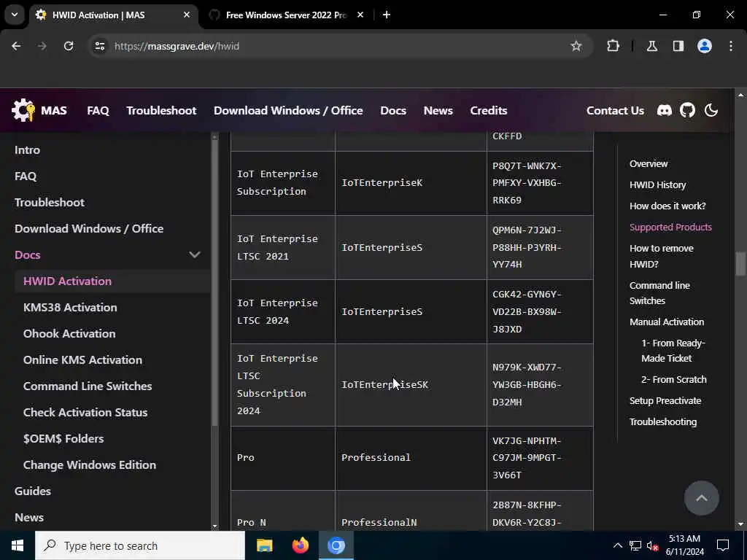
Task: Bookmark this page with the star icon
Action: pos(576,46)
